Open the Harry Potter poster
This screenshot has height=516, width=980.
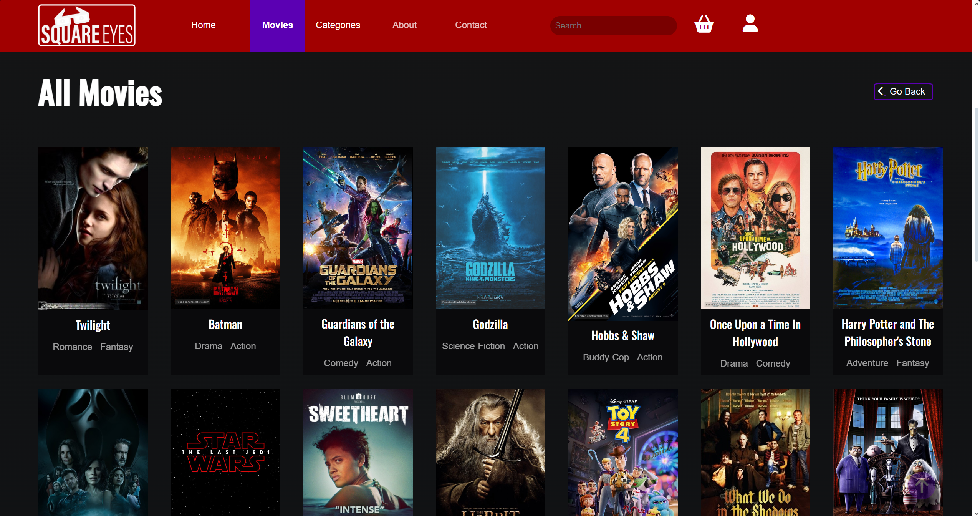click(x=887, y=228)
